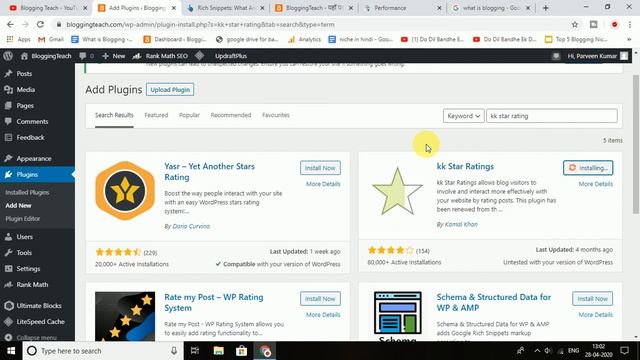Go to Installed Plugins submenu
The height and width of the screenshot is (360, 640).
tap(27, 192)
